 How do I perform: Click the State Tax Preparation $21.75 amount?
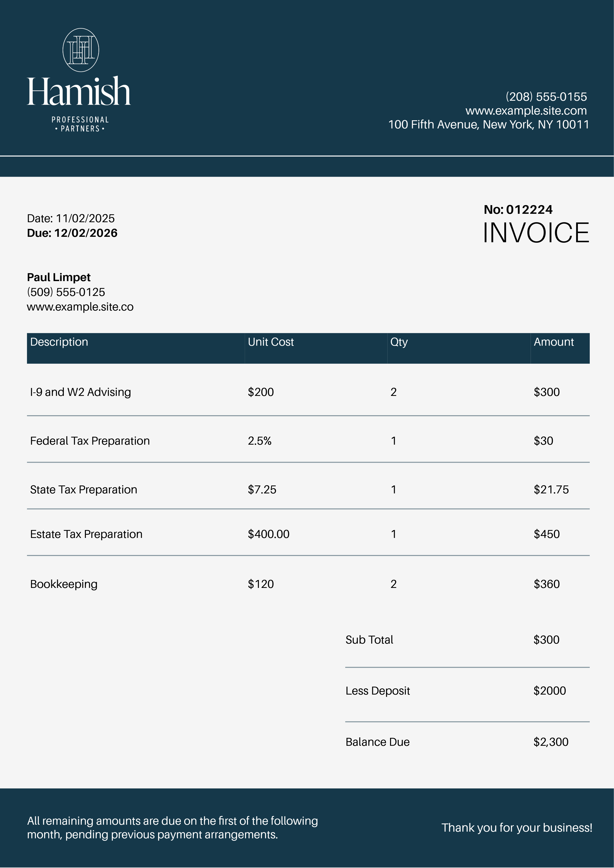[x=551, y=490]
